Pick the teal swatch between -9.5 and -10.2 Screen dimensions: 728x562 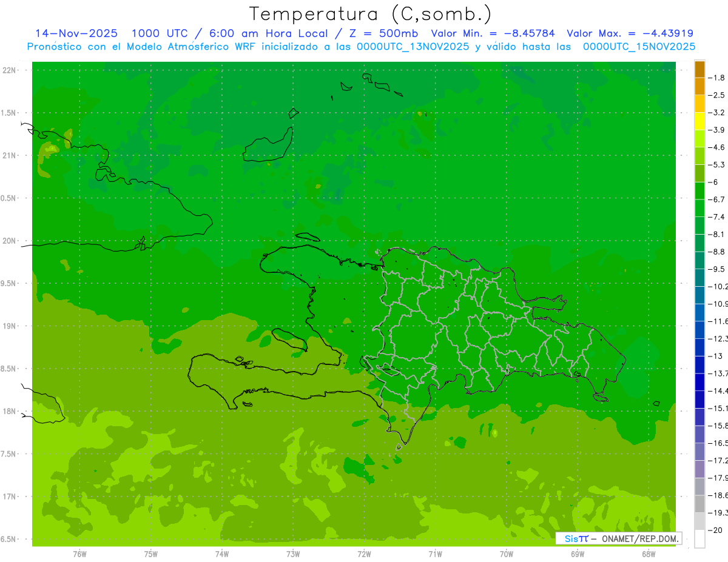click(699, 278)
